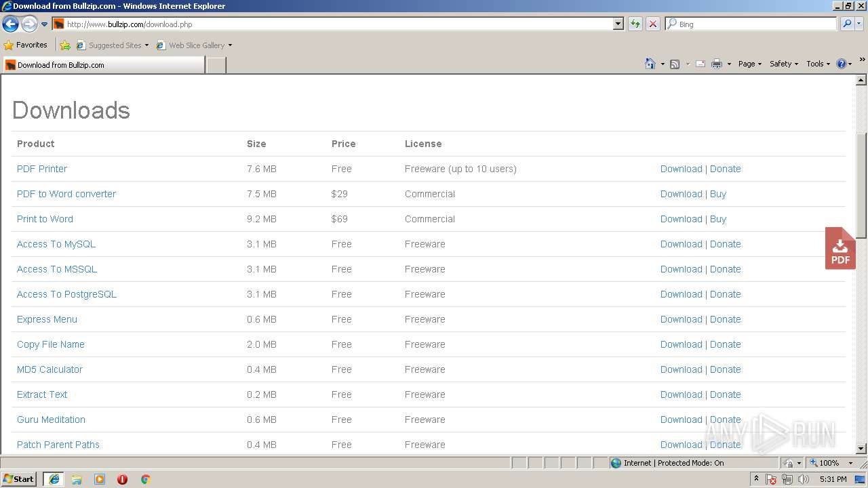Open the Tools menu
The height and width of the screenshot is (488, 868).
[818, 64]
